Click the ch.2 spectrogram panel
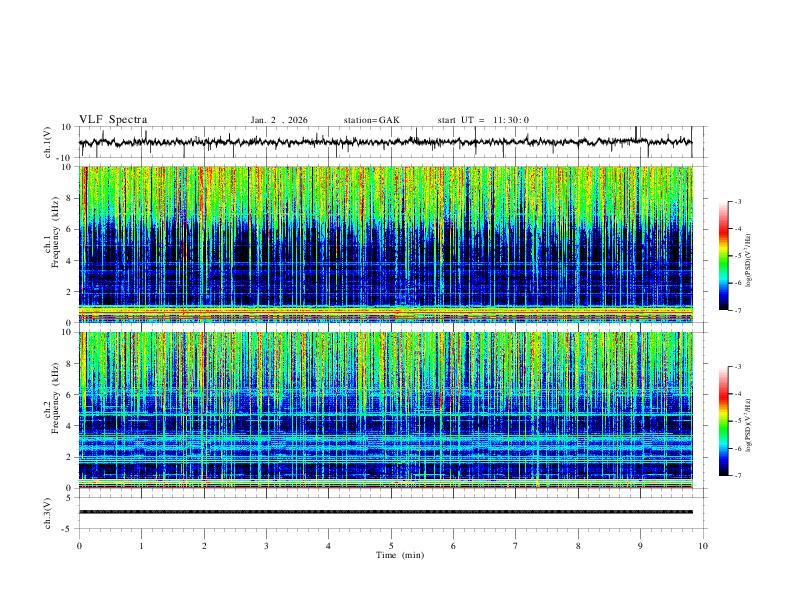The height and width of the screenshot is (612, 792). coord(385,410)
